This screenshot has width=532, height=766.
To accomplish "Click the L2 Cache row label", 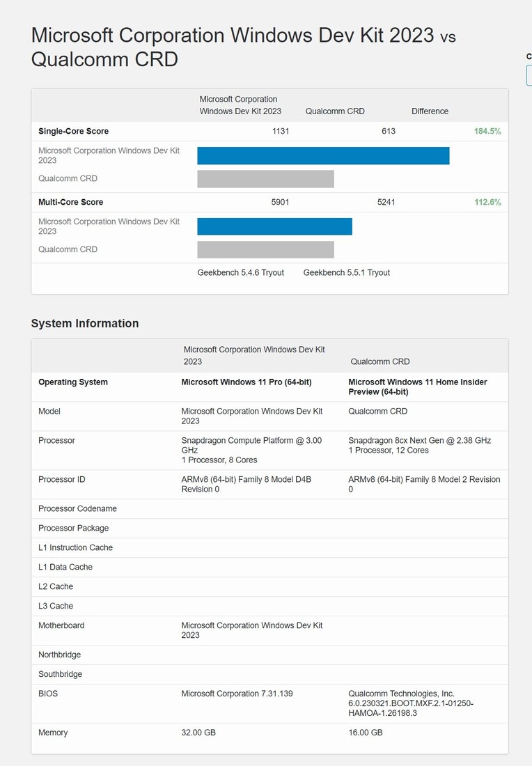I will tap(56, 586).
